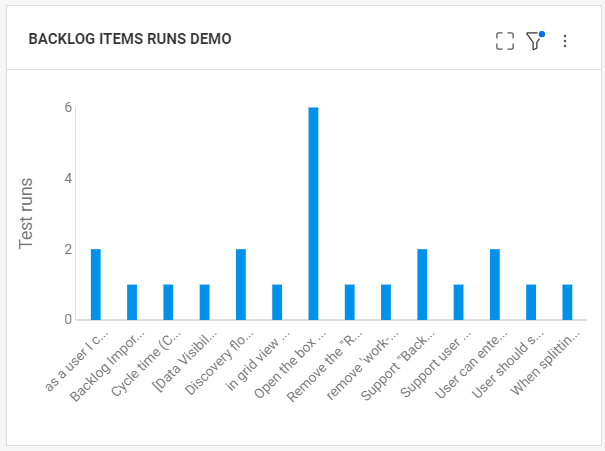Click the 'Discovery flo...' bar
This screenshot has height=451, width=605.
click(x=241, y=285)
